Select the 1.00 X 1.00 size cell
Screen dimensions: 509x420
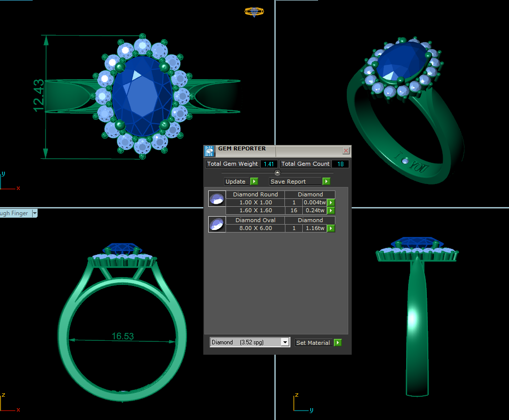[x=255, y=202]
